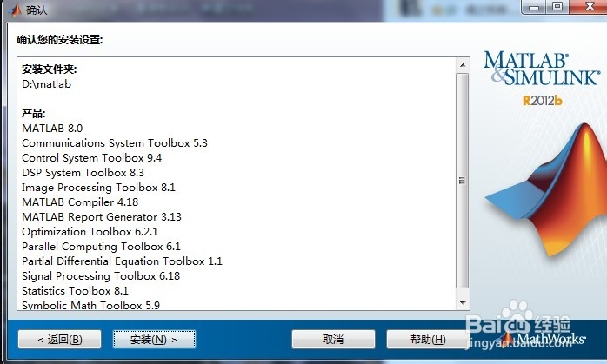Click the 产品 heading in the list
This screenshot has width=607, height=364.
(x=33, y=113)
